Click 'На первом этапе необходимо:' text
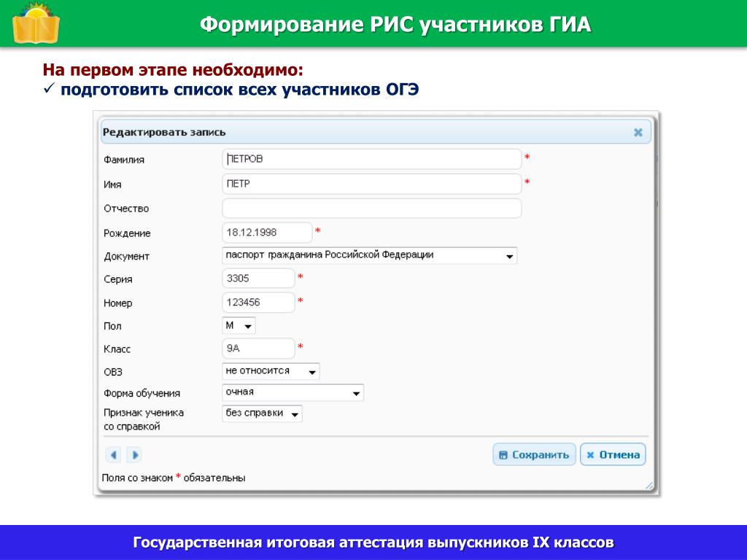Screen dimensions: 747x560 pyautogui.click(x=173, y=70)
